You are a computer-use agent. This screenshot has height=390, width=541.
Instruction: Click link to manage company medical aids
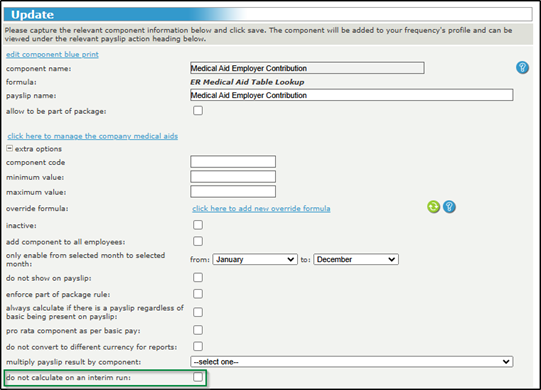92,136
